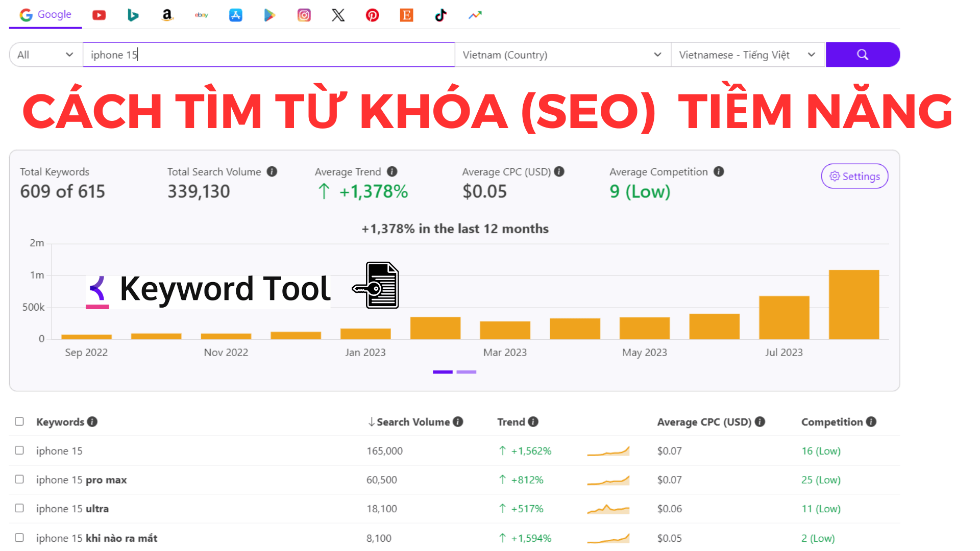Switch to the Google tab
The image size is (980, 551).
click(45, 15)
